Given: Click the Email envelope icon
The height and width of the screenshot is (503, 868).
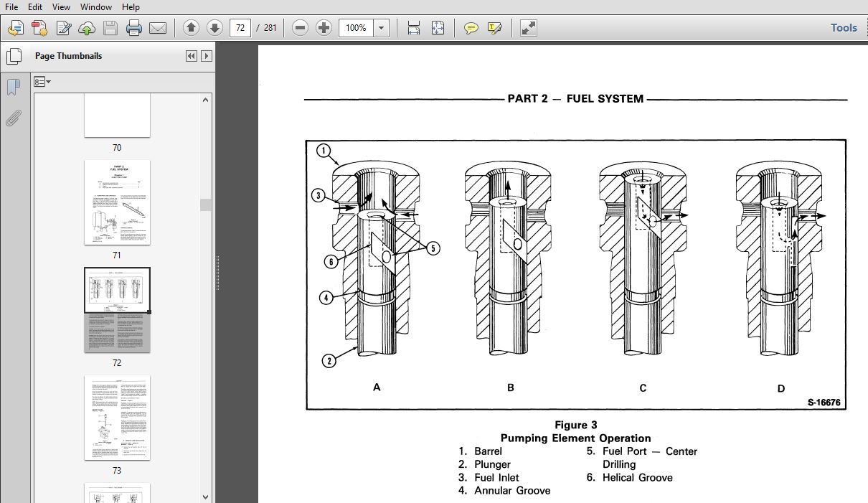Looking at the screenshot, I should (158, 28).
